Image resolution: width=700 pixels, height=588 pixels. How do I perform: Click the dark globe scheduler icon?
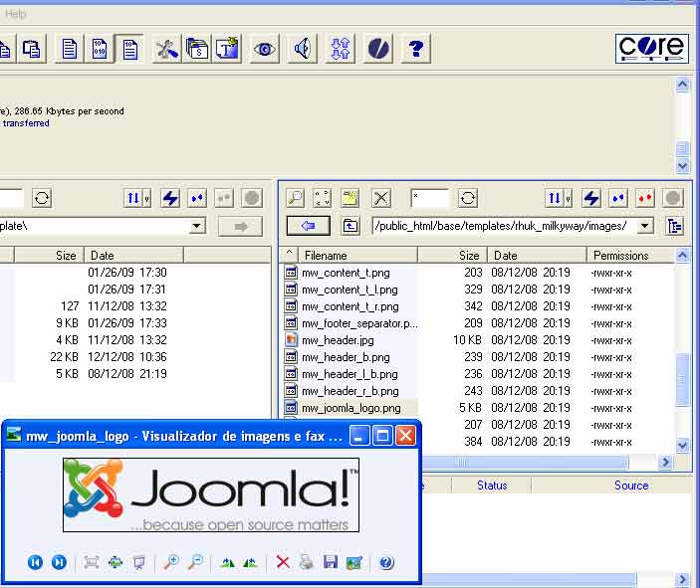point(378,49)
